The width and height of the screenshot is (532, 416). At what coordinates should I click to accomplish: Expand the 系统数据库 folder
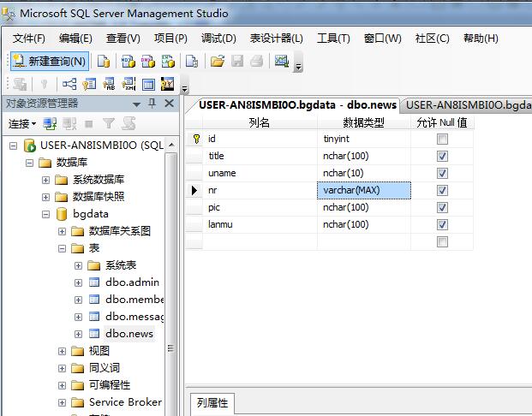coord(45,180)
